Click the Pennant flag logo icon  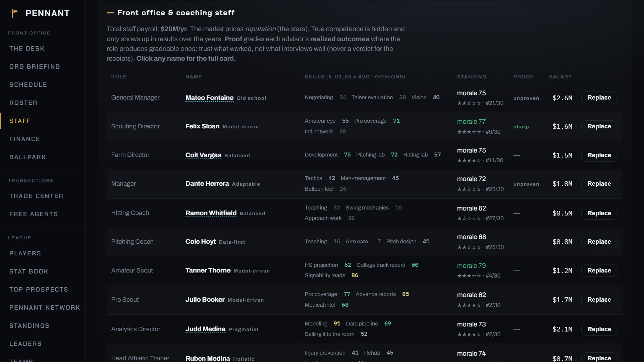click(x=15, y=13)
